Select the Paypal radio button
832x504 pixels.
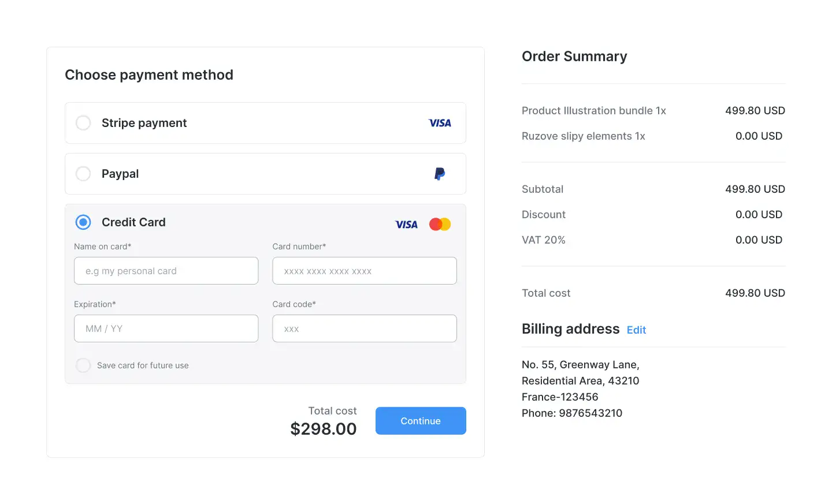point(83,174)
